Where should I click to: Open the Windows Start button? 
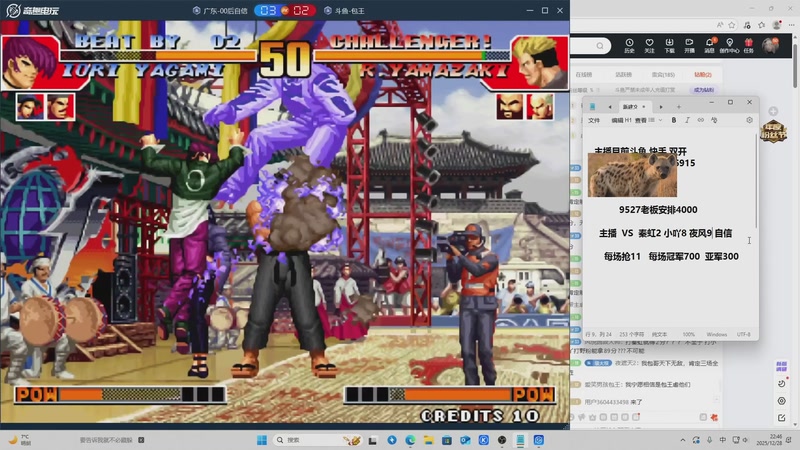pos(262,440)
